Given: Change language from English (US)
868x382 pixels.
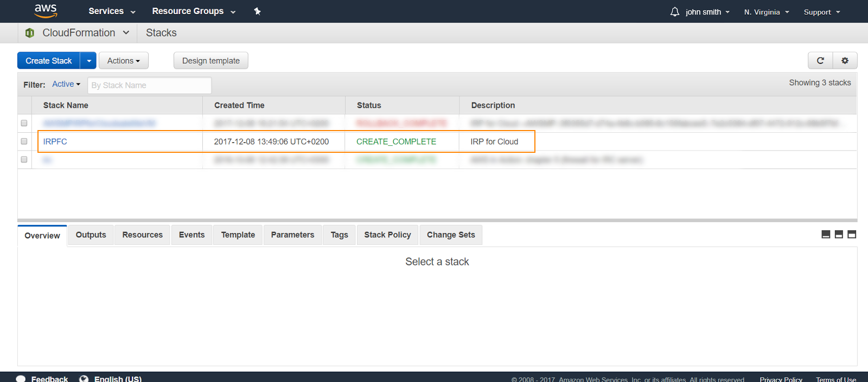Looking at the screenshot, I should click(118, 379).
